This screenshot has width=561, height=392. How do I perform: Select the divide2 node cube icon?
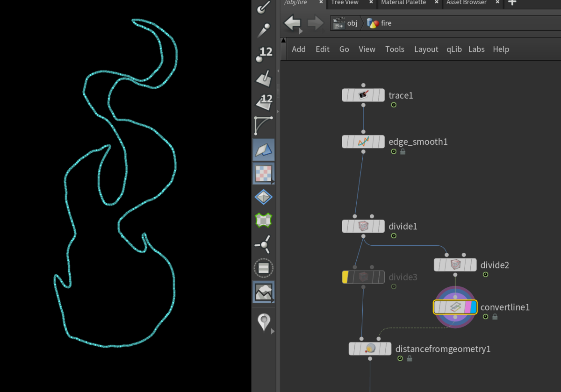455,265
